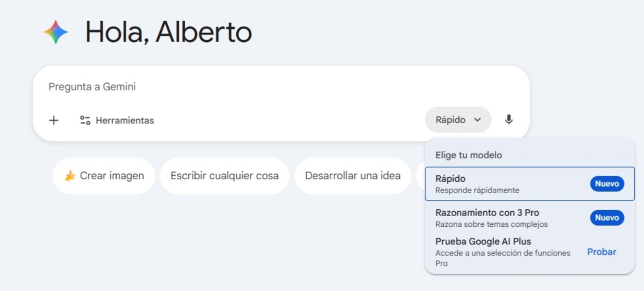Select Razonamiento con 3 Pro model
644x291 pixels.
(487, 213)
